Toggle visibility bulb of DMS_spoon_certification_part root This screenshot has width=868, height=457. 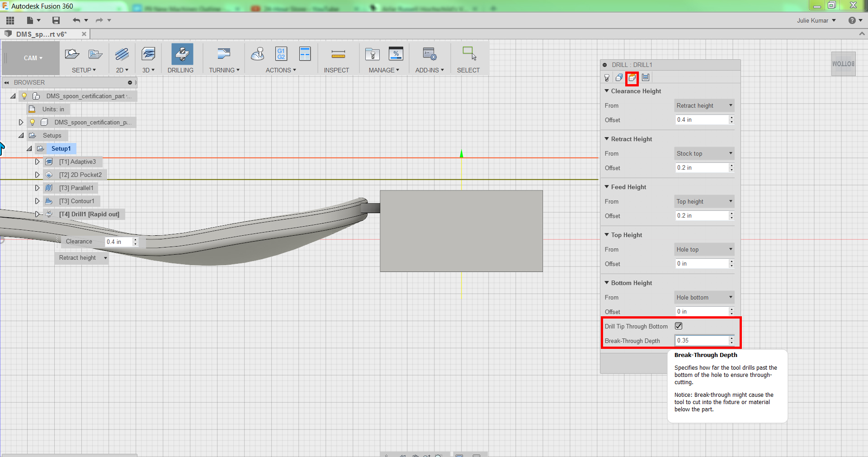pyautogui.click(x=24, y=96)
